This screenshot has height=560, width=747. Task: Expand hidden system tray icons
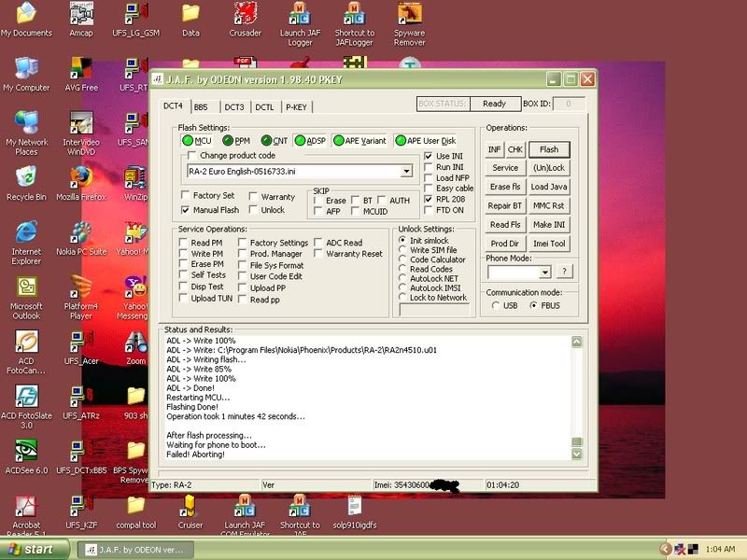666,550
